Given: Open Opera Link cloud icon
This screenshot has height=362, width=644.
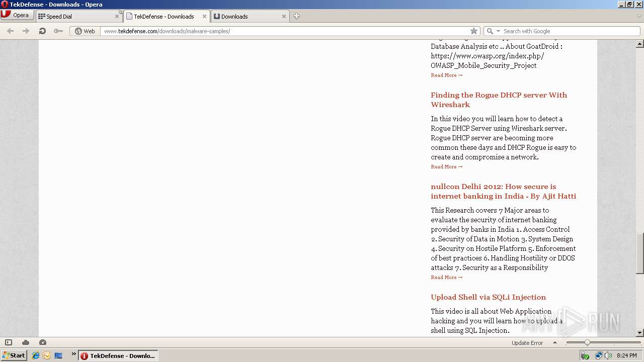Looking at the screenshot, I should click(26, 342).
